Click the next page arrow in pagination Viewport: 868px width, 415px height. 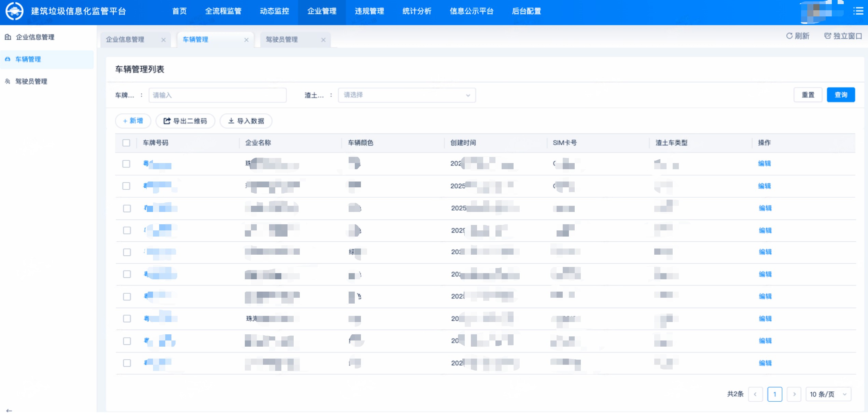tap(794, 394)
